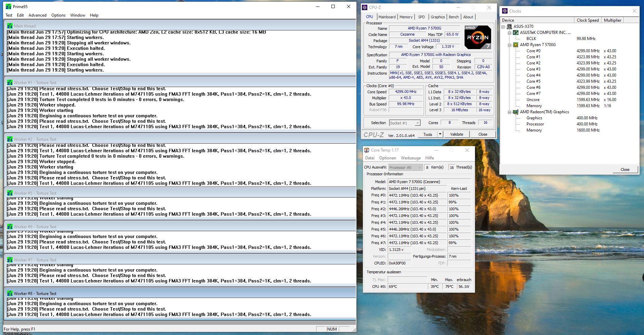
Task: Click the Worker #5 Torture Test icon
Action: (10, 193)
